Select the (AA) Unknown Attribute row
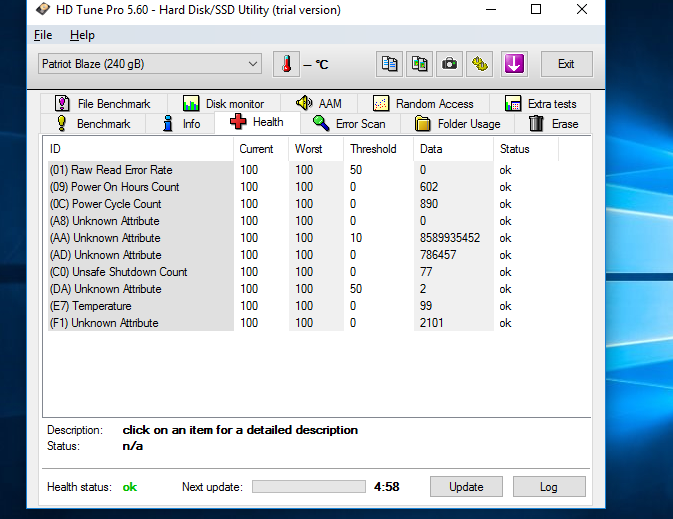 (x=303, y=238)
